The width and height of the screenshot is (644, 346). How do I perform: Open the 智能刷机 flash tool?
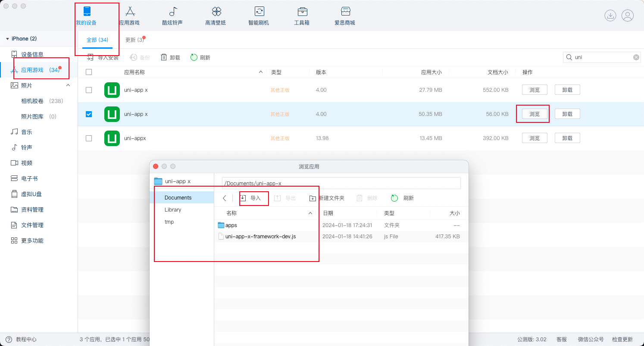point(259,16)
